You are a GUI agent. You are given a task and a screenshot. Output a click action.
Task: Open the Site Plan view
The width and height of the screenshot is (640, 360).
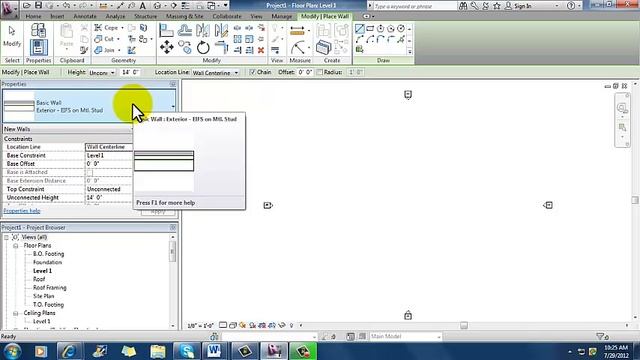click(44, 296)
